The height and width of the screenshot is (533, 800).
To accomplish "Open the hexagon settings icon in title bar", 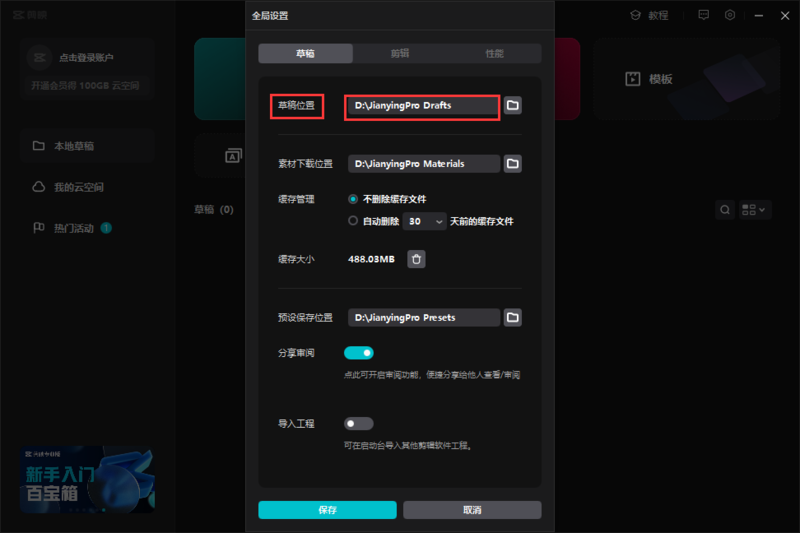I will [731, 16].
